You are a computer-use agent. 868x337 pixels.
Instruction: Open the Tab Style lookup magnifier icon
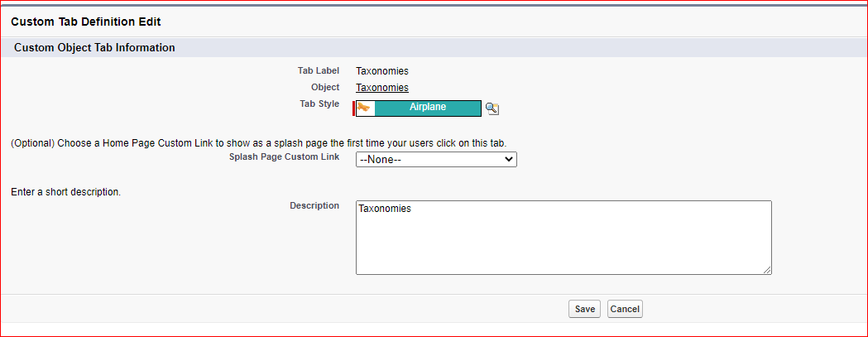pyautogui.click(x=492, y=108)
